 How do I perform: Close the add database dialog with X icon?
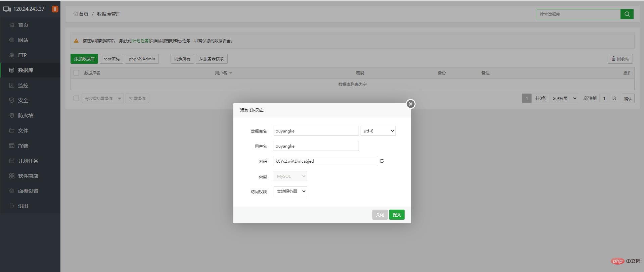tap(410, 104)
